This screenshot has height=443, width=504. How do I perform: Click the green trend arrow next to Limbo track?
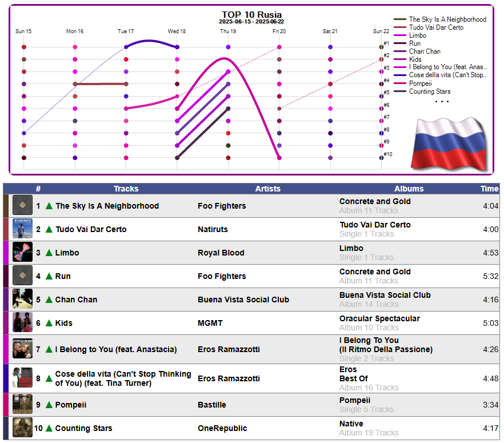coord(49,253)
